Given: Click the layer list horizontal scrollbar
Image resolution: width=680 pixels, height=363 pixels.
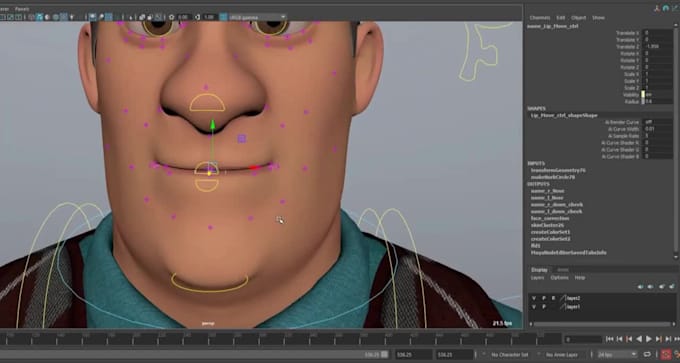Looking at the screenshot, I should [602, 324].
